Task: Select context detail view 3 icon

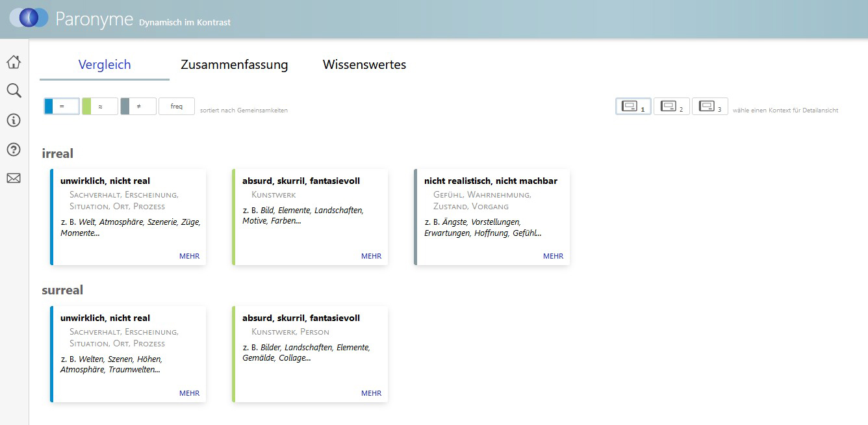Action: point(709,107)
